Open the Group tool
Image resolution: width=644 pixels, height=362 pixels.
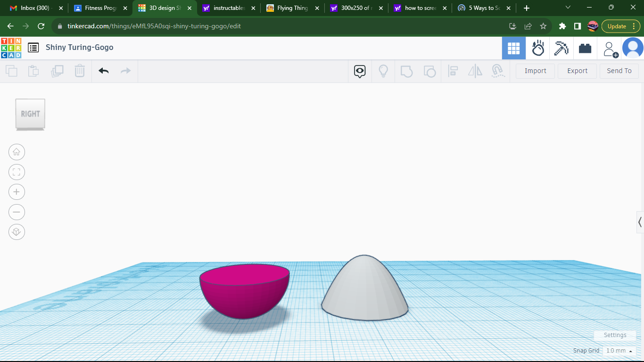click(406, 71)
